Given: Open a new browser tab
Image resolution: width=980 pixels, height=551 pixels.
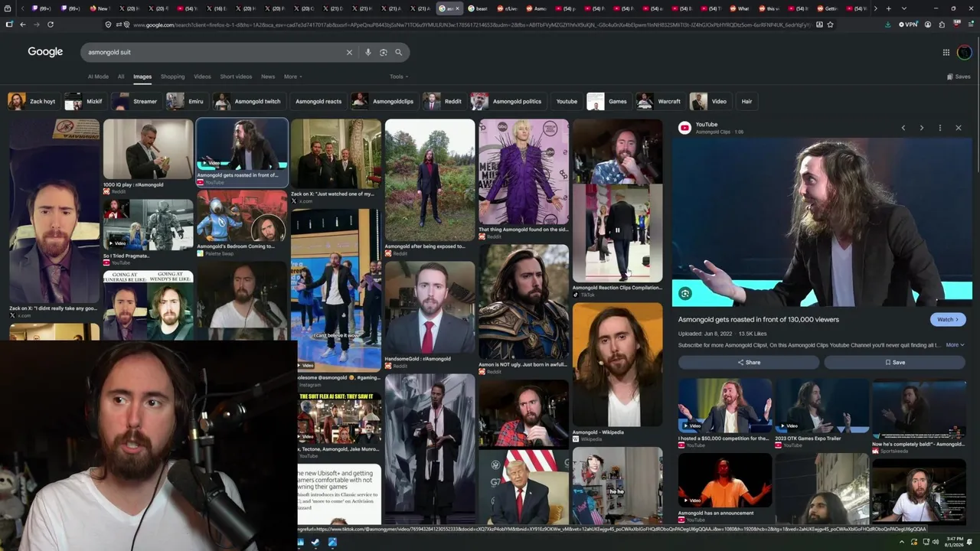Looking at the screenshot, I should click(x=888, y=8).
